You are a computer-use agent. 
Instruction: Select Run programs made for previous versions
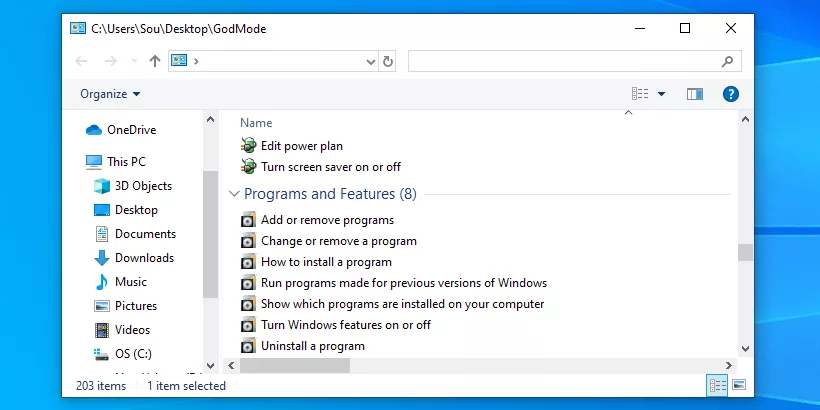(x=404, y=283)
